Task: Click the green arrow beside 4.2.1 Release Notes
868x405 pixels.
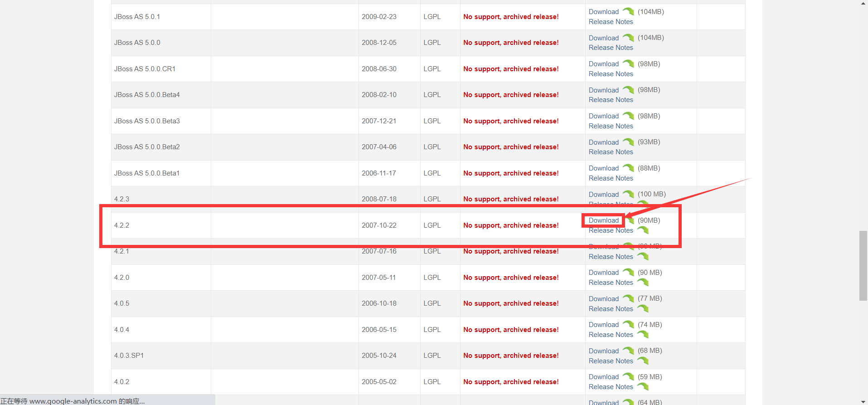Action: point(643,256)
